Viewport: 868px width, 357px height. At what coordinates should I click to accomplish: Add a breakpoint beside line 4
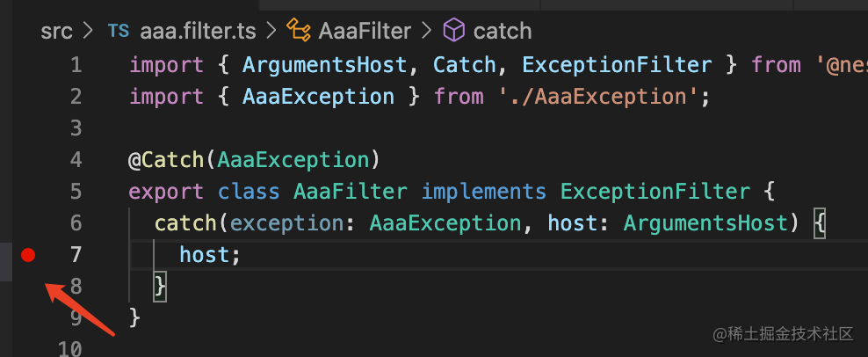coord(28,160)
